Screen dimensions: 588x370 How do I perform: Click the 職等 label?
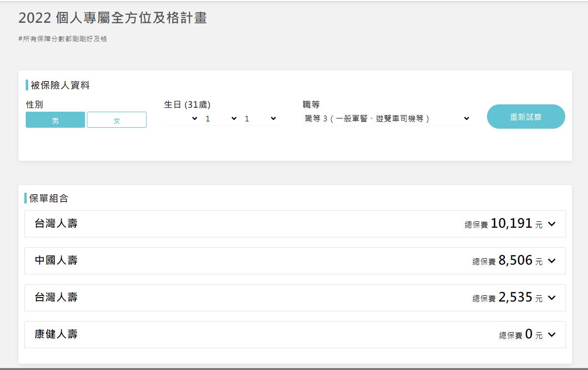point(311,104)
